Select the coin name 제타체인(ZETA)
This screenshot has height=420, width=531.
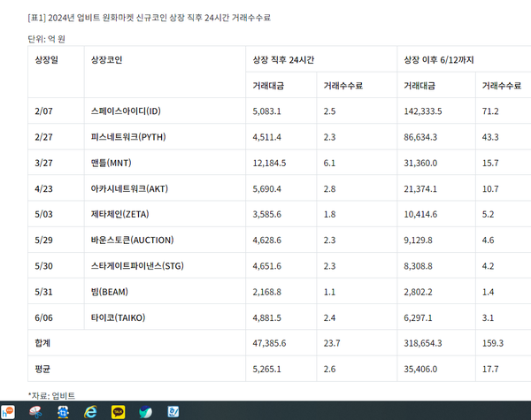(119, 214)
